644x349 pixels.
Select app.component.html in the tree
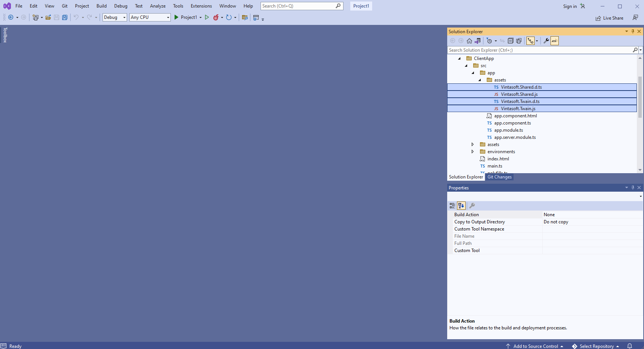[x=515, y=116]
